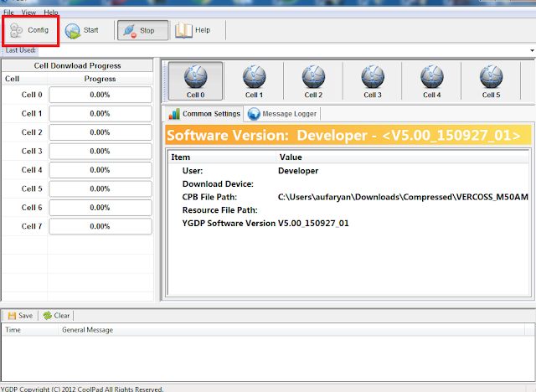
Task: Select the Cell 3 globe icon
Action: point(373,81)
